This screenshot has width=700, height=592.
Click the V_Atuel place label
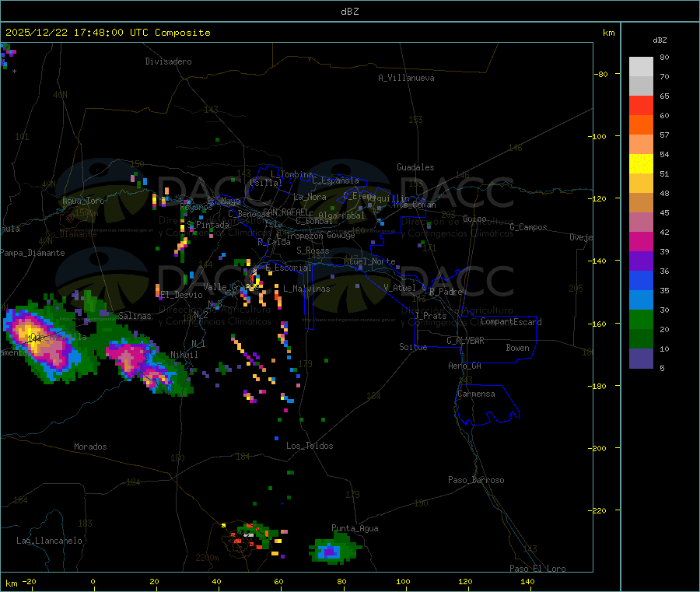(x=400, y=288)
